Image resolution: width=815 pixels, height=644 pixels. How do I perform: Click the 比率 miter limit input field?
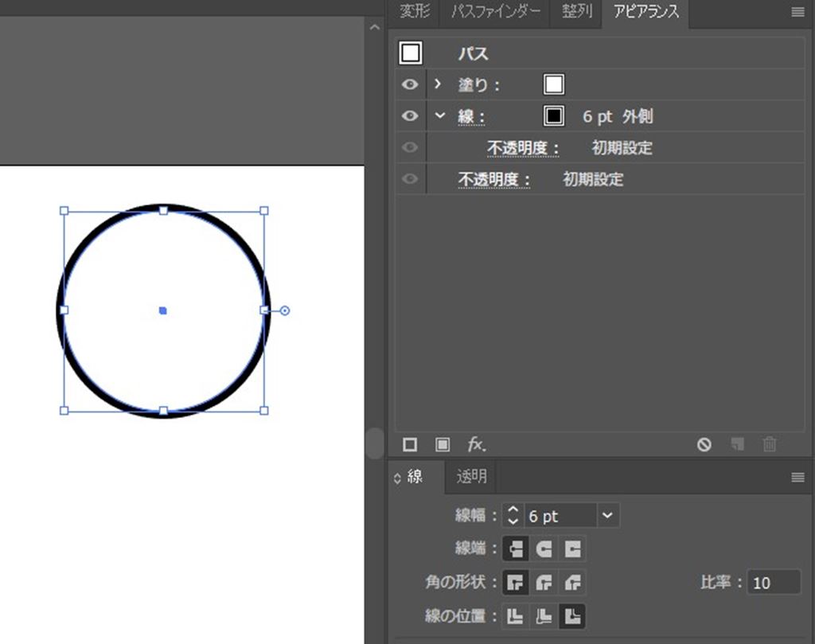click(x=774, y=583)
